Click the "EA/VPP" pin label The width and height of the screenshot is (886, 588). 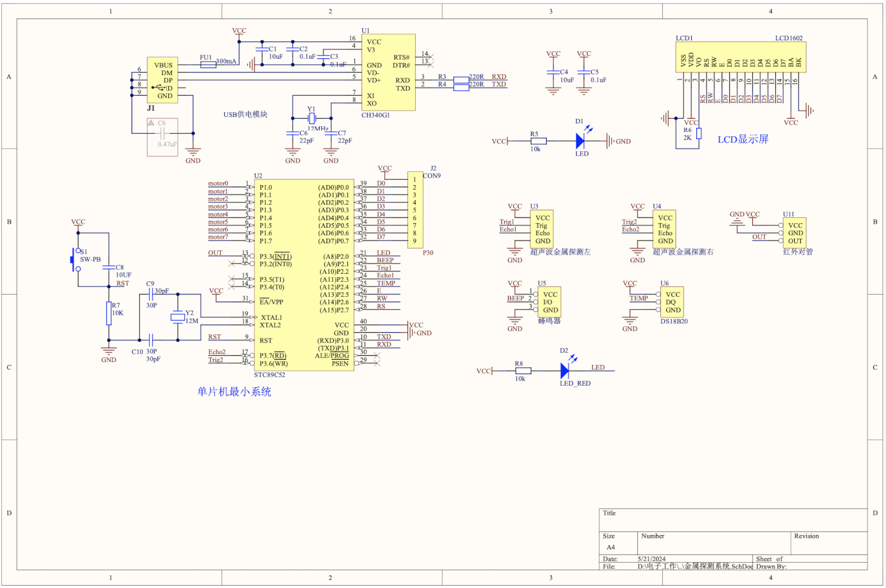click(271, 302)
